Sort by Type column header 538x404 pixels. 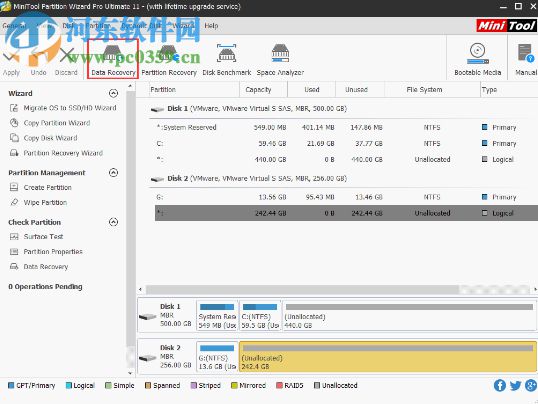[x=509, y=90]
